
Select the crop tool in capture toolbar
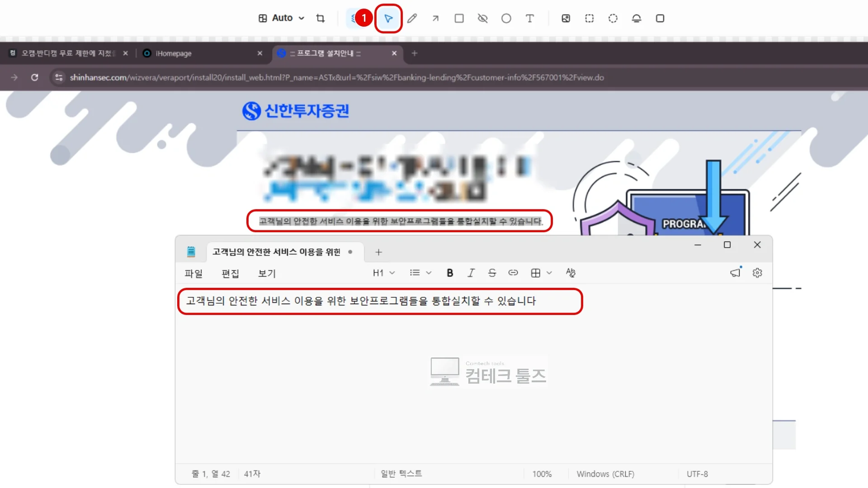tap(321, 18)
